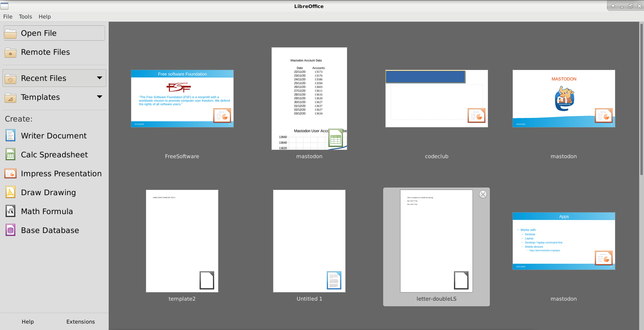Click document badge on template2 thumbnail
This screenshot has height=330, width=644.
coord(207,280)
